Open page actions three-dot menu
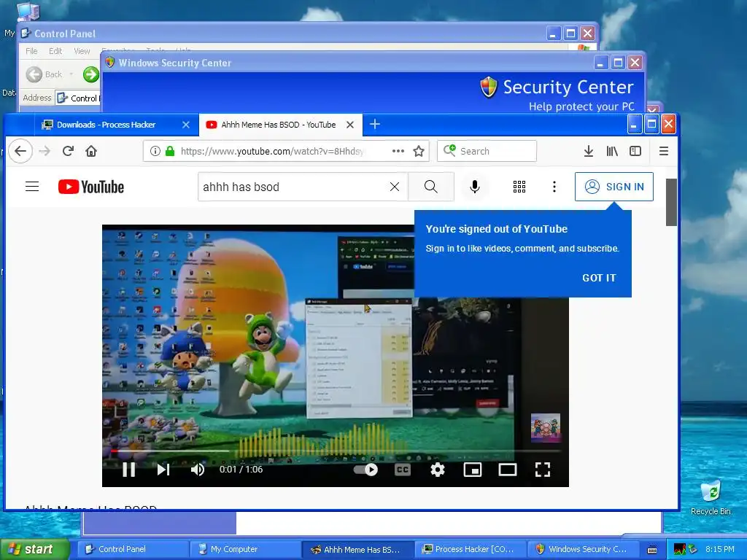This screenshot has width=747, height=560. (x=398, y=151)
